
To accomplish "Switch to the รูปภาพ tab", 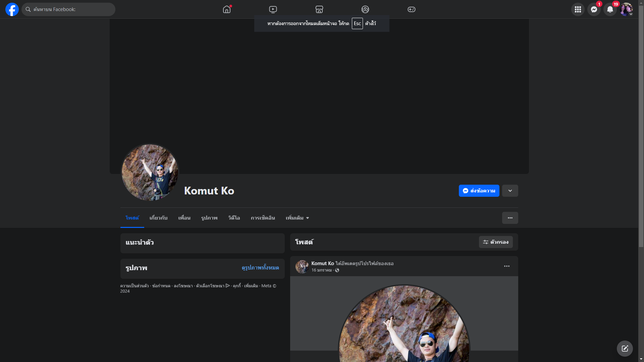I will (209, 218).
